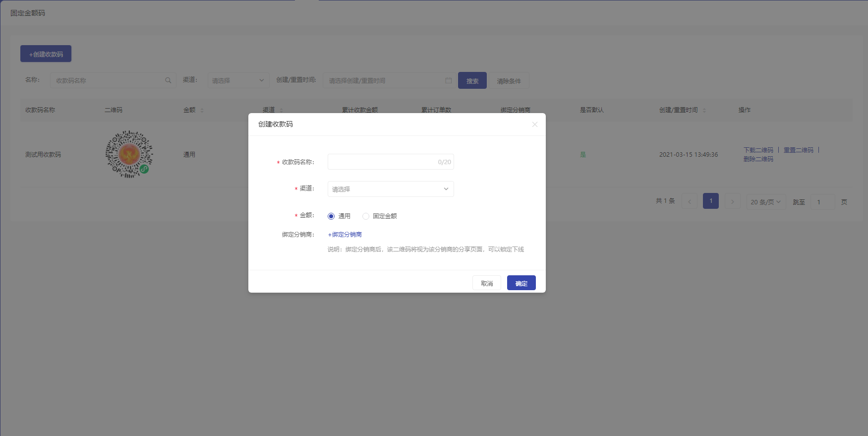868x436 pixels.
Task: Open the 渠道 dropdown in dialog
Action: point(391,189)
